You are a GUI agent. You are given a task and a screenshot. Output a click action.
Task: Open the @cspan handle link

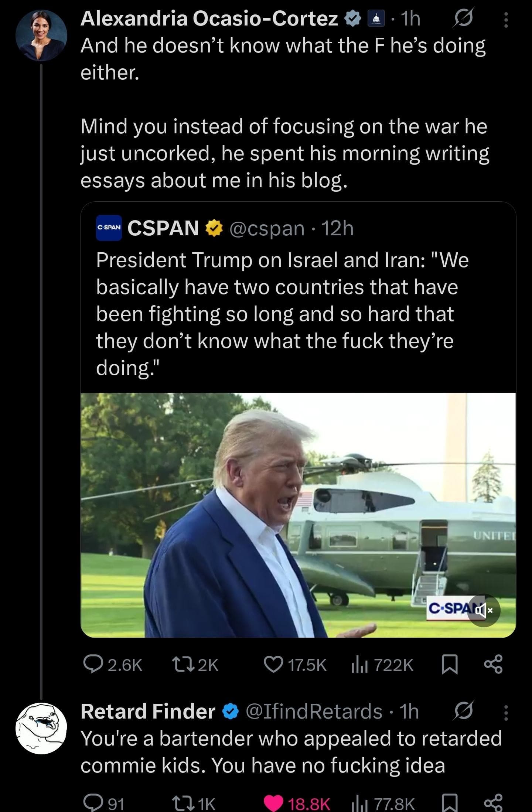point(267,228)
